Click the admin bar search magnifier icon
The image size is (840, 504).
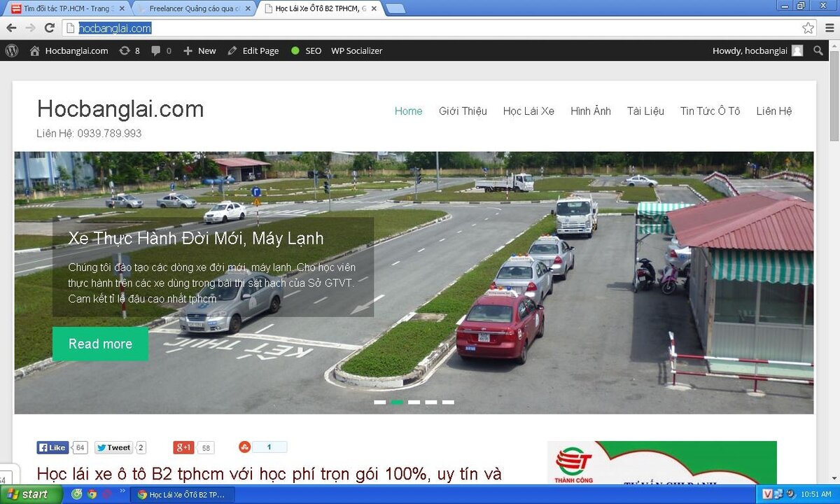(818, 50)
